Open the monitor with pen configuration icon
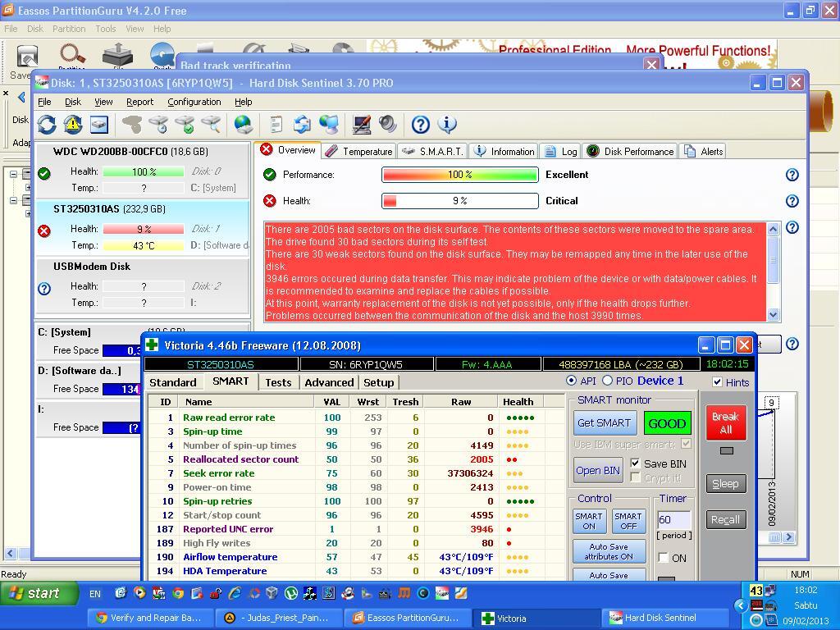 [x=362, y=125]
